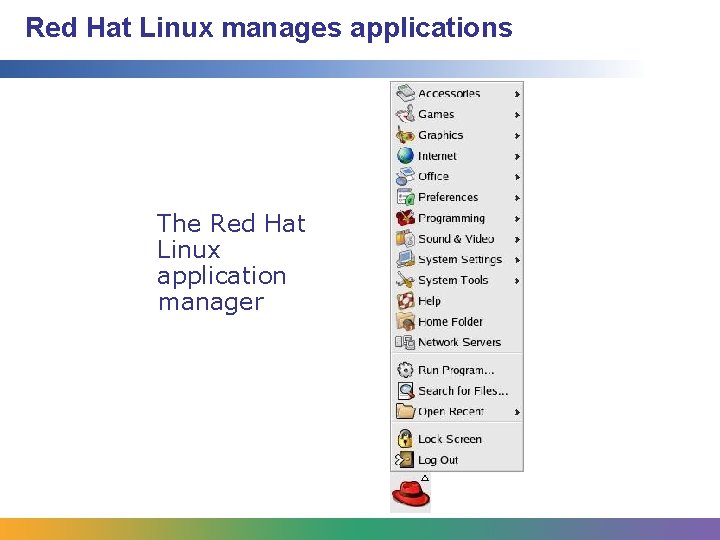Expand the System Tools submenu arrow
The height and width of the screenshot is (540, 720).
[x=517, y=281]
